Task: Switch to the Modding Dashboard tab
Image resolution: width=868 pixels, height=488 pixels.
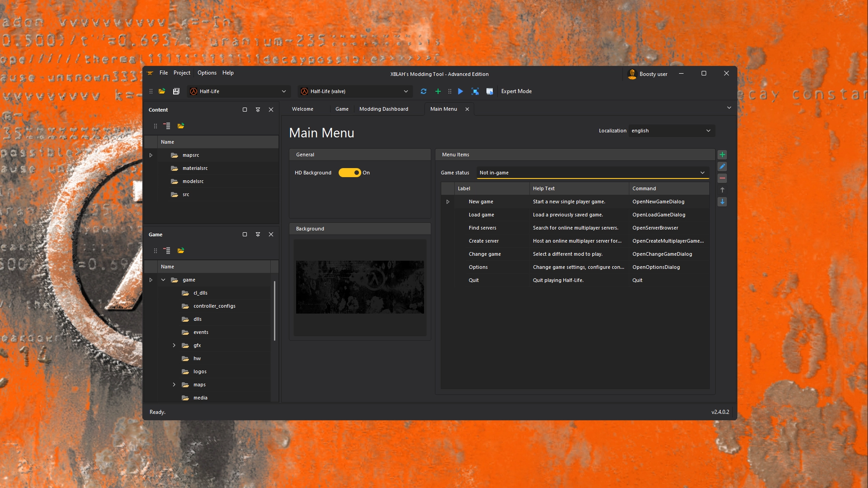Action: pos(383,109)
